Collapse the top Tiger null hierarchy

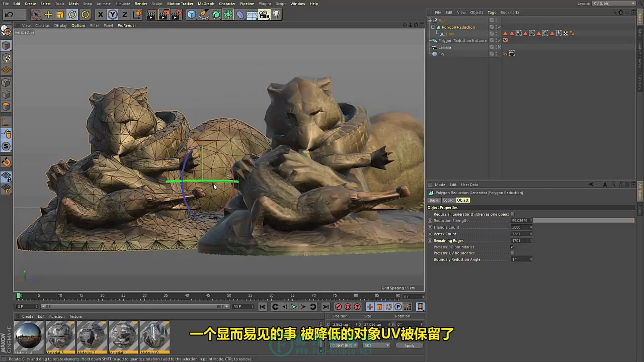430,20
